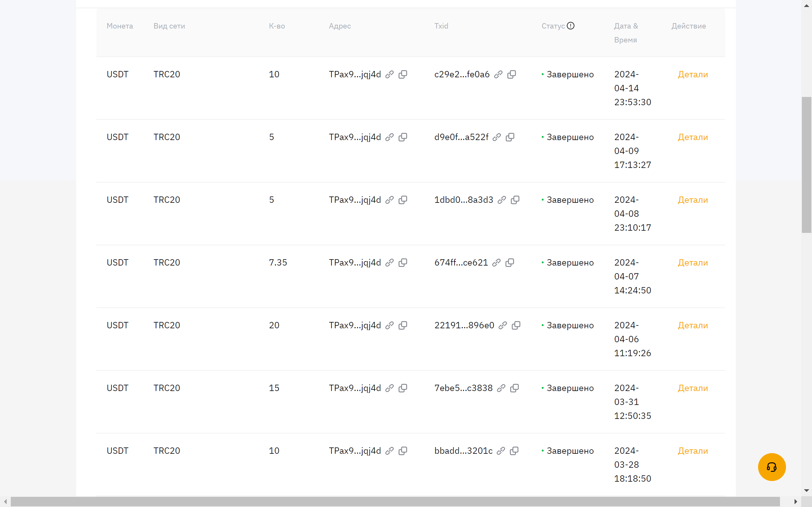Open Детали for 2024-03-28 withdrawal
Viewport: 812px width, 507px height.
point(693,451)
